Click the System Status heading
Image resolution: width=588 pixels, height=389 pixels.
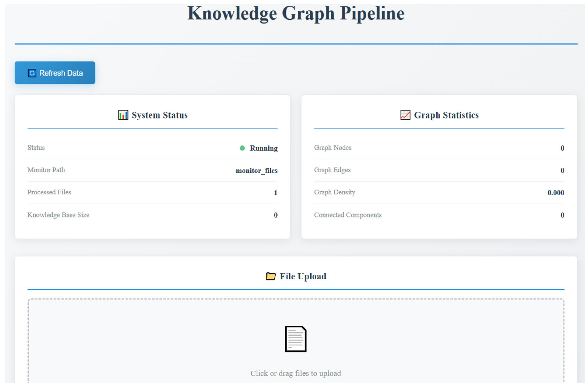pos(159,115)
